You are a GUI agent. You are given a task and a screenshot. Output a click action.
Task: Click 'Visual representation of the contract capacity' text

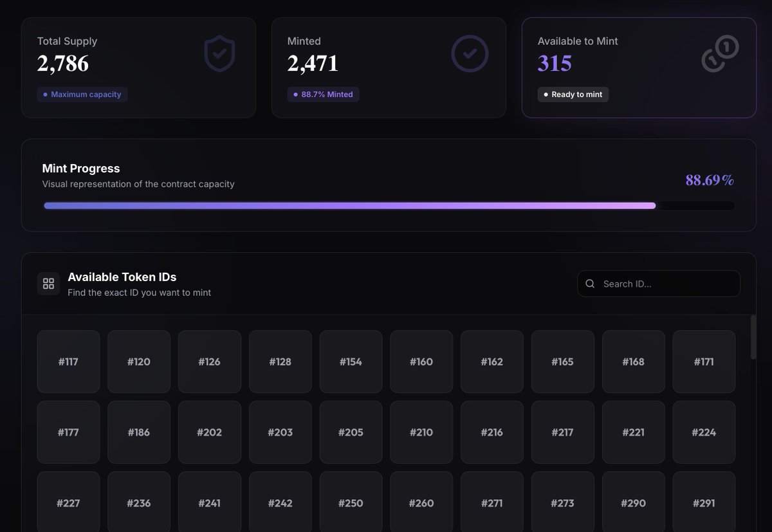click(x=138, y=184)
